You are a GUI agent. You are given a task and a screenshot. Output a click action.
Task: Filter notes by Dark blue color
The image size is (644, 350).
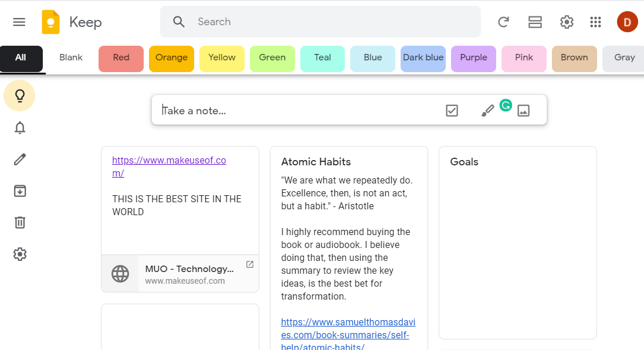coord(423,58)
